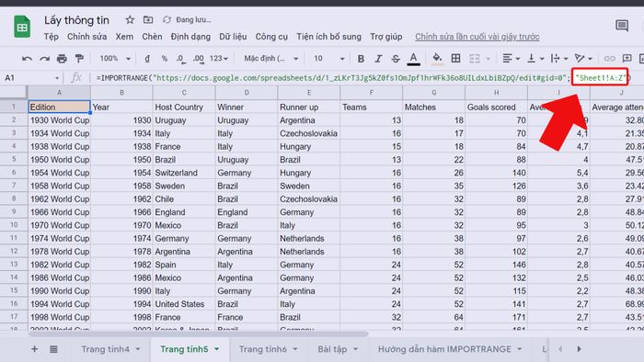Open the text color picker

pyautogui.click(x=414, y=59)
